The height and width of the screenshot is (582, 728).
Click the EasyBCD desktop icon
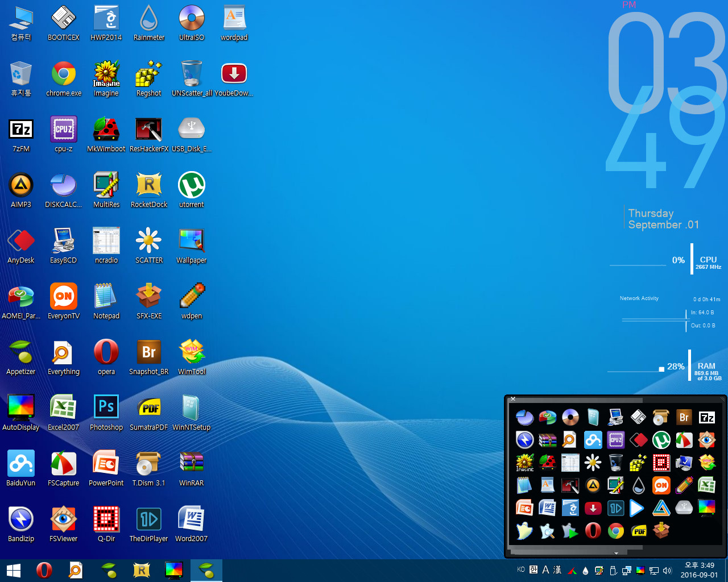[64, 247]
